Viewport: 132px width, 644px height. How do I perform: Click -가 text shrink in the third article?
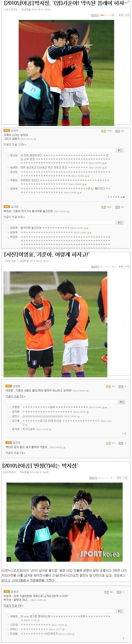tap(125, 477)
